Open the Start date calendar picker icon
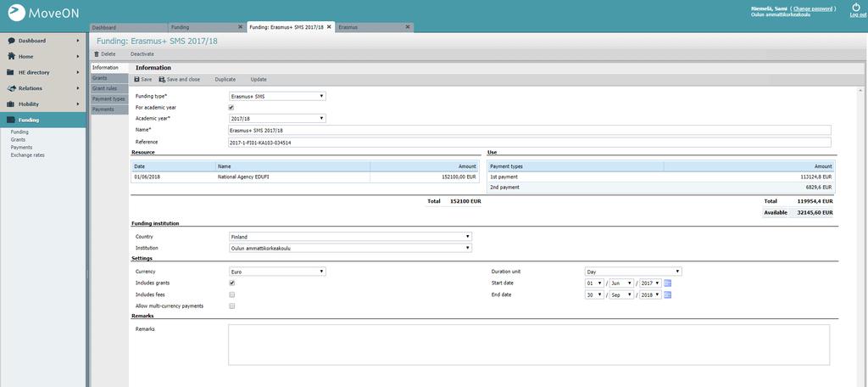868x387 pixels. (x=668, y=283)
